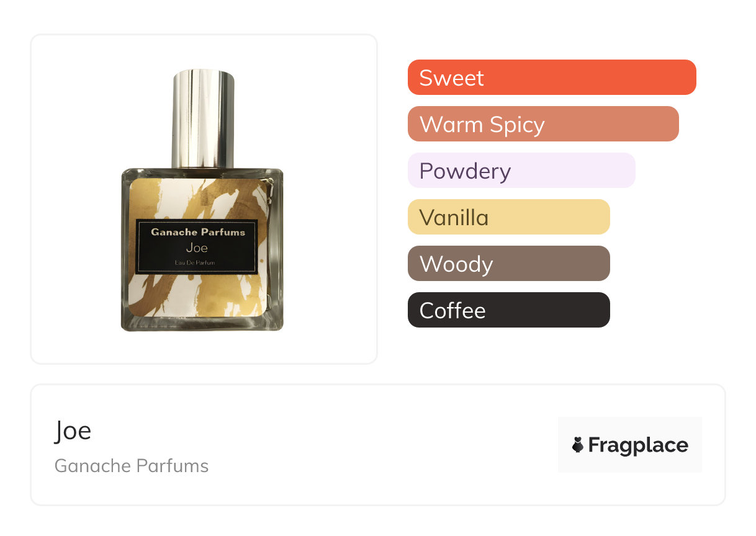Click the Warm Spicy label text
The width and height of the screenshot is (756, 536).
click(482, 125)
